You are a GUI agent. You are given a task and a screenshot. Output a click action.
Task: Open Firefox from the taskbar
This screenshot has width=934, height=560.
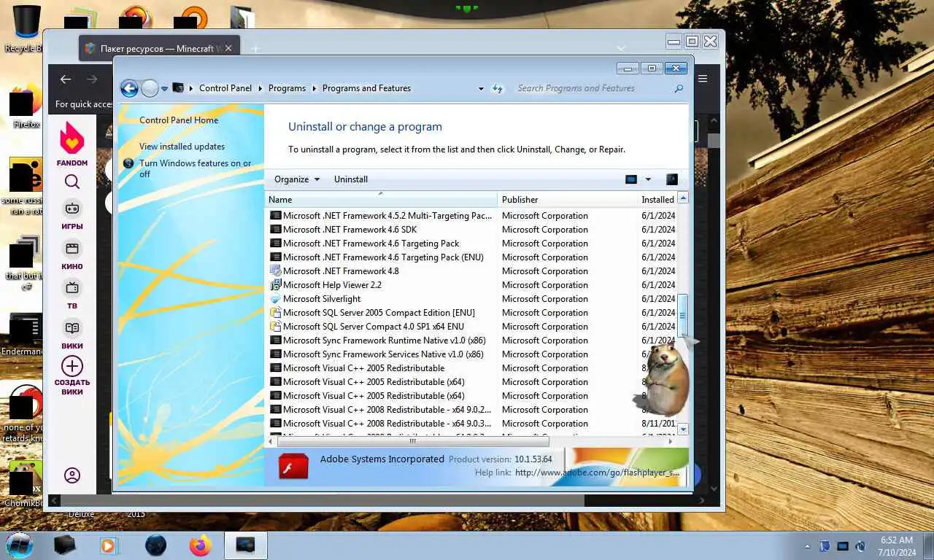pos(200,545)
